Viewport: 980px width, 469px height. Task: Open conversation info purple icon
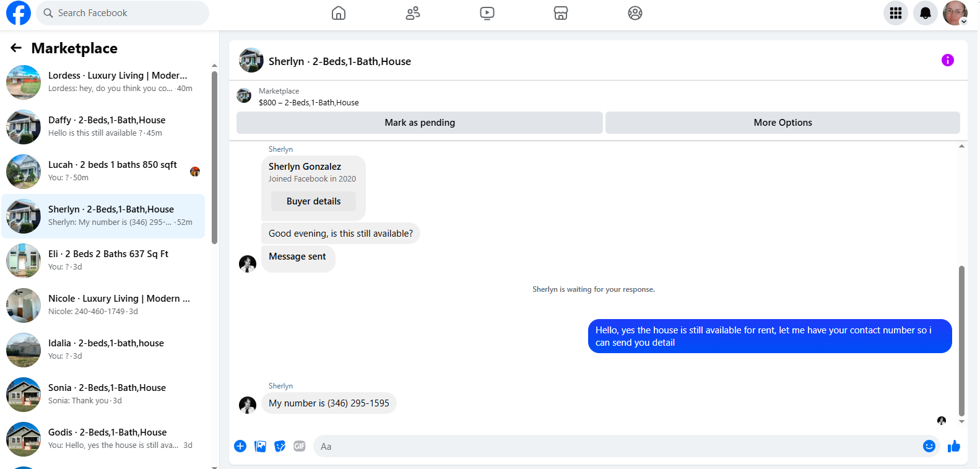click(x=948, y=60)
